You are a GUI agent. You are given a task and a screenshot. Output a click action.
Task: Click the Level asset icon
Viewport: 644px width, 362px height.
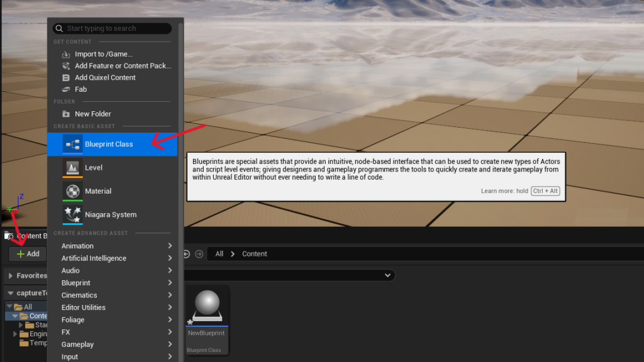73,167
